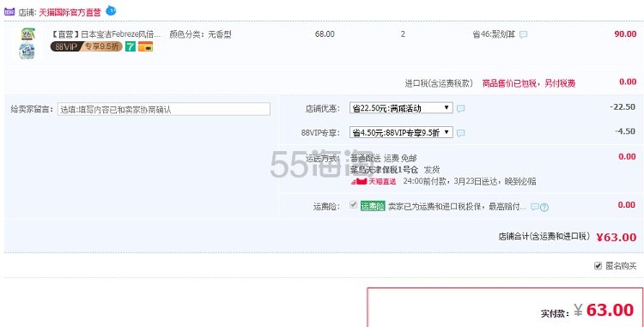The height and width of the screenshot is (327, 644).
Task: Click the orange credit card icon
Action: click(x=145, y=46)
